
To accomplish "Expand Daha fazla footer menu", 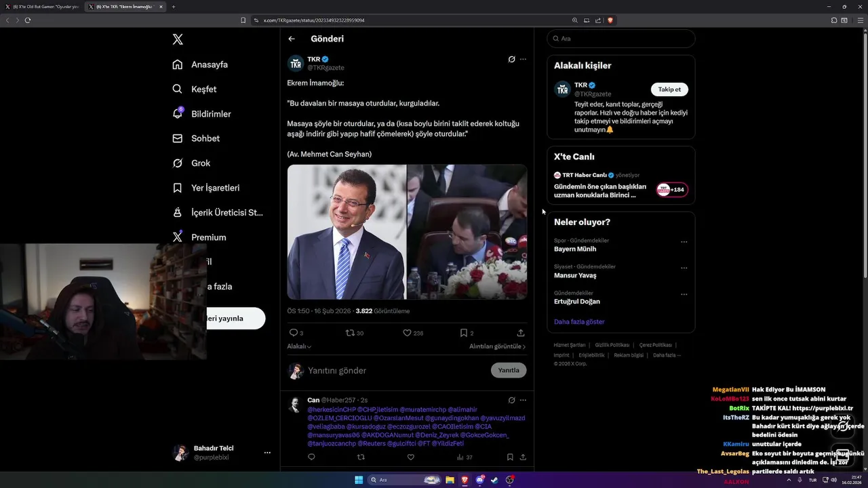I will coord(667,355).
